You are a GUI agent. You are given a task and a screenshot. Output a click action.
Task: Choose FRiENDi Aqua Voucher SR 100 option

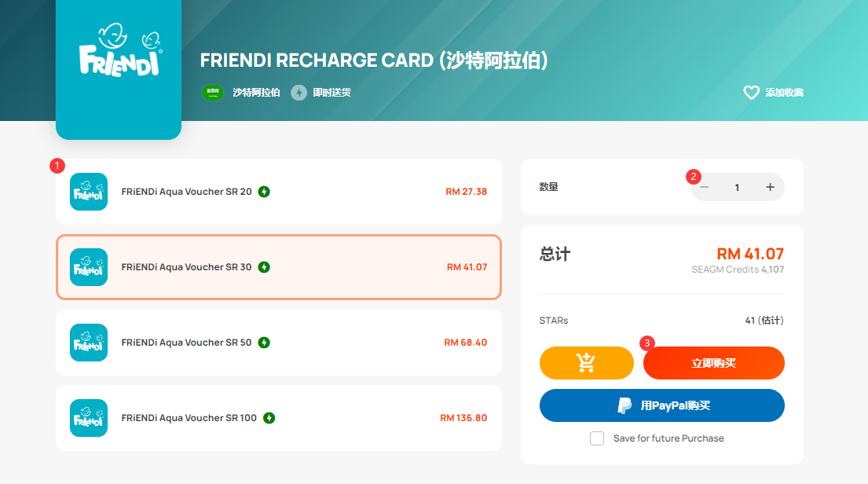(278, 418)
